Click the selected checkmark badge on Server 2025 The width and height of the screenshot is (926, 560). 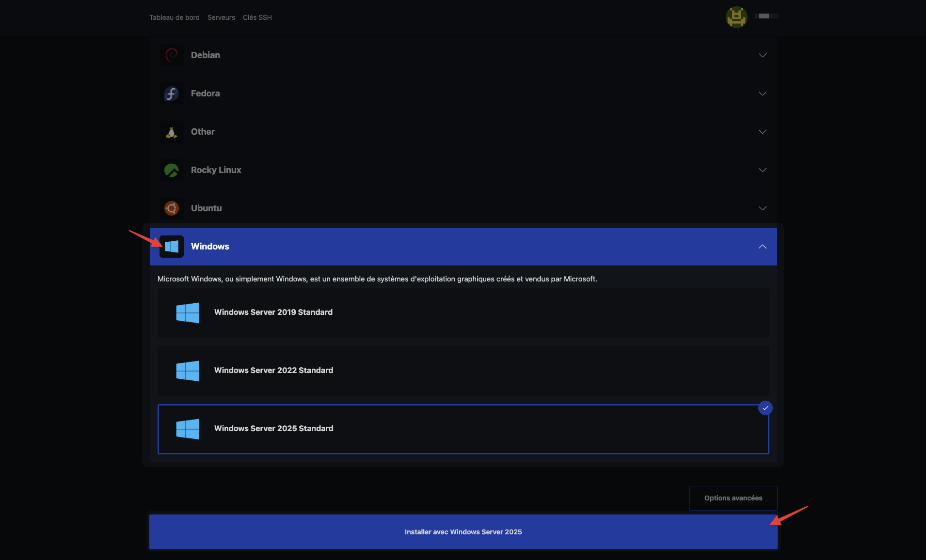click(766, 408)
